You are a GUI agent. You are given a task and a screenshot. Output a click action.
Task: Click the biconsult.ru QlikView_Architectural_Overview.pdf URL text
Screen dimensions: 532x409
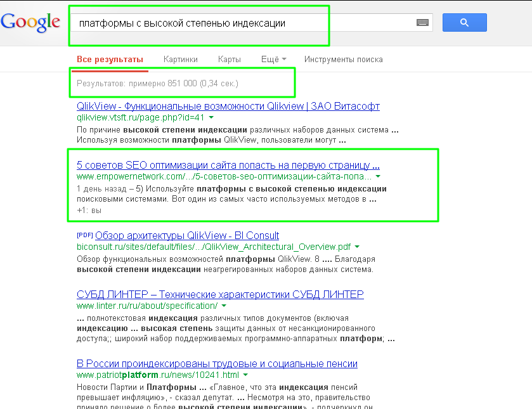(214, 247)
